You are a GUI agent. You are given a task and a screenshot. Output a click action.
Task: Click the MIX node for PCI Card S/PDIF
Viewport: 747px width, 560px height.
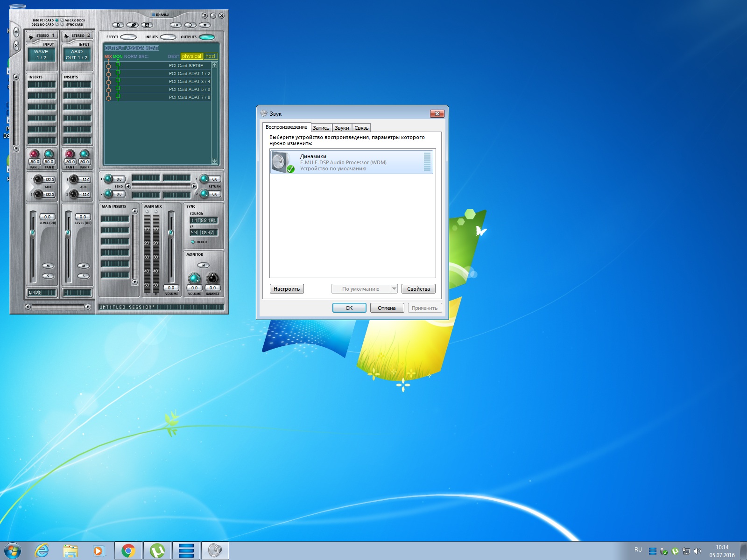coord(108,66)
